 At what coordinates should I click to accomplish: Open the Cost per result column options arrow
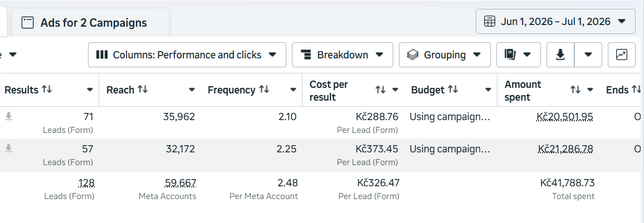click(395, 90)
